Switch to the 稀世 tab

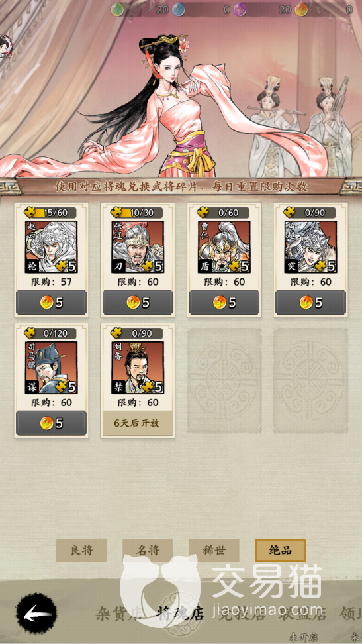click(x=214, y=550)
